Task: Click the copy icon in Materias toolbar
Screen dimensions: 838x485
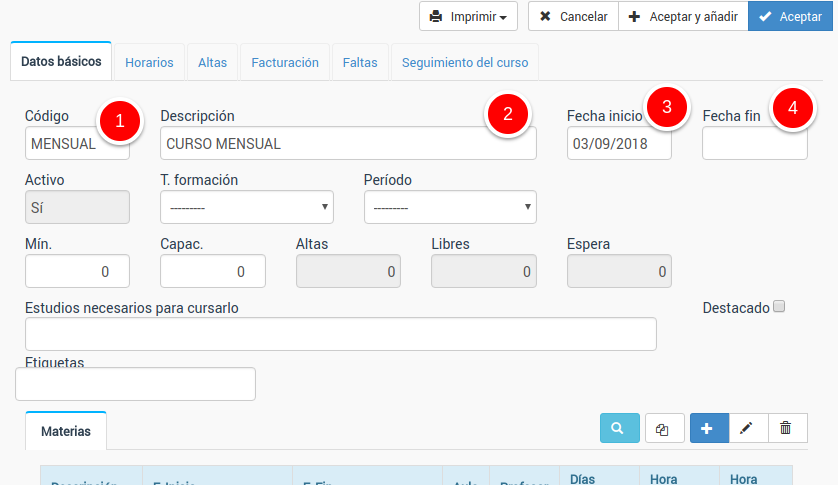Action: 664,428
